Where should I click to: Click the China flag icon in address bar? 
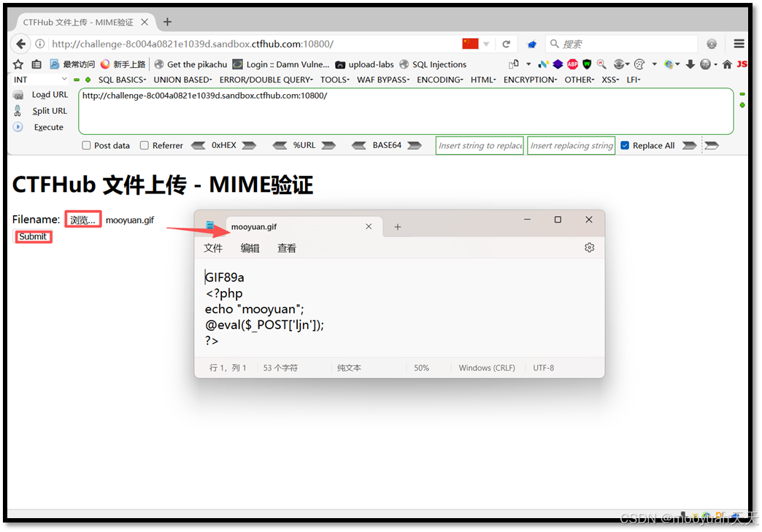pyautogui.click(x=470, y=44)
